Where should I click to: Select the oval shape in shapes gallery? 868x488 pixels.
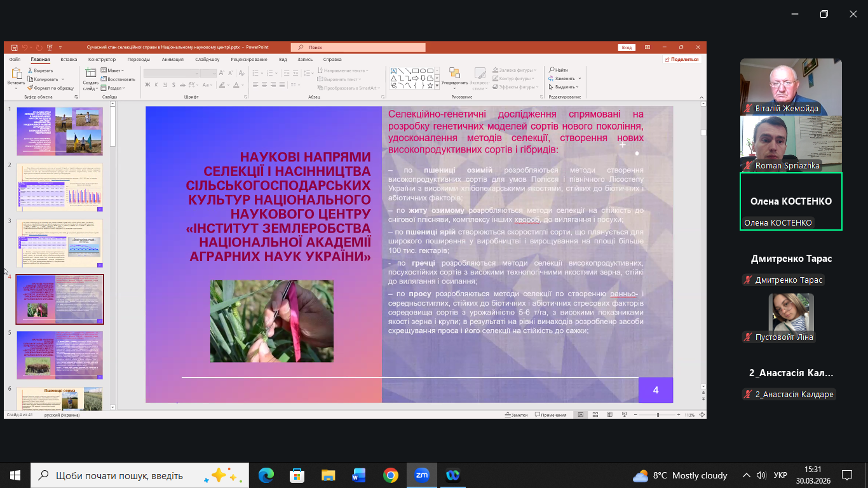pos(423,71)
